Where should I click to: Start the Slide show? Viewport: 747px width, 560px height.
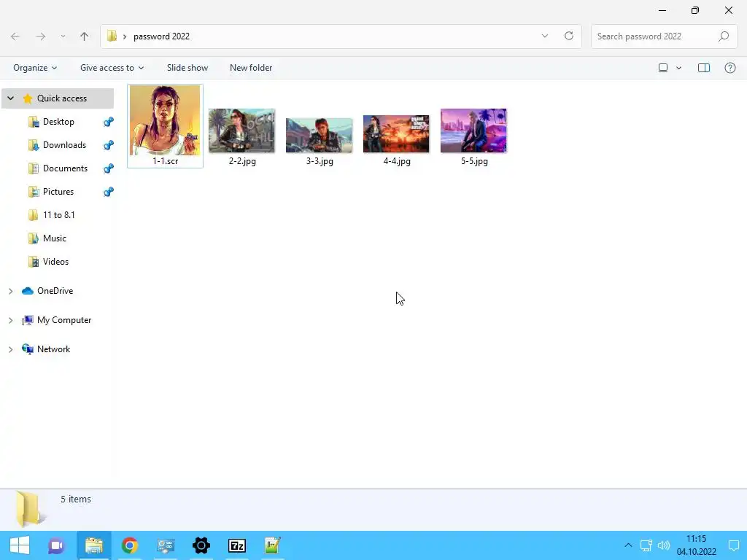187,68
